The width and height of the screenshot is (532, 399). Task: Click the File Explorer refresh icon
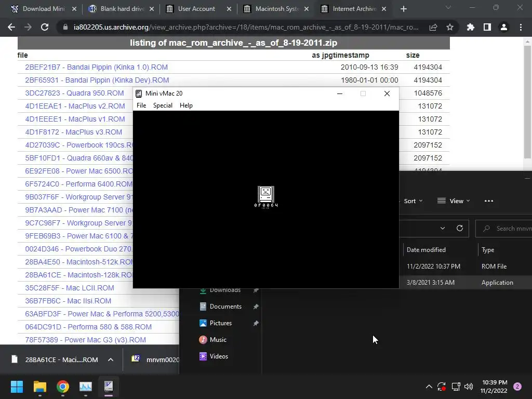pyautogui.click(x=460, y=229)
